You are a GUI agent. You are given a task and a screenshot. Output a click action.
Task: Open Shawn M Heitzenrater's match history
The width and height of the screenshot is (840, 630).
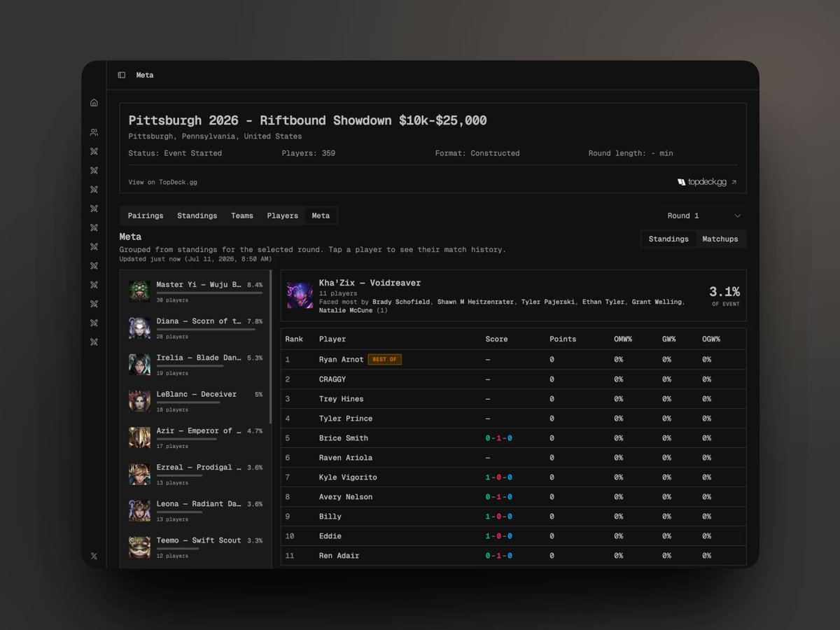[476, 302]
